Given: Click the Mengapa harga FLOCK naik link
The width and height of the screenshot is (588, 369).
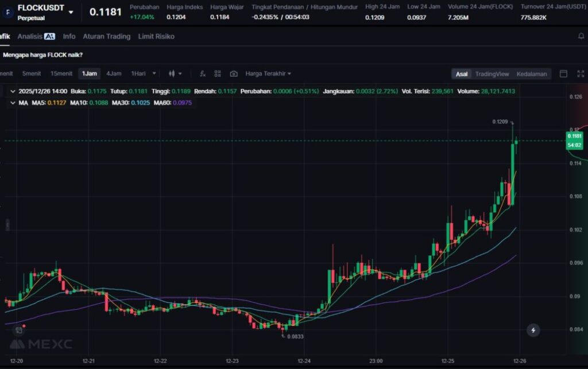Looking at the screenshot, I should pos(43,55).
